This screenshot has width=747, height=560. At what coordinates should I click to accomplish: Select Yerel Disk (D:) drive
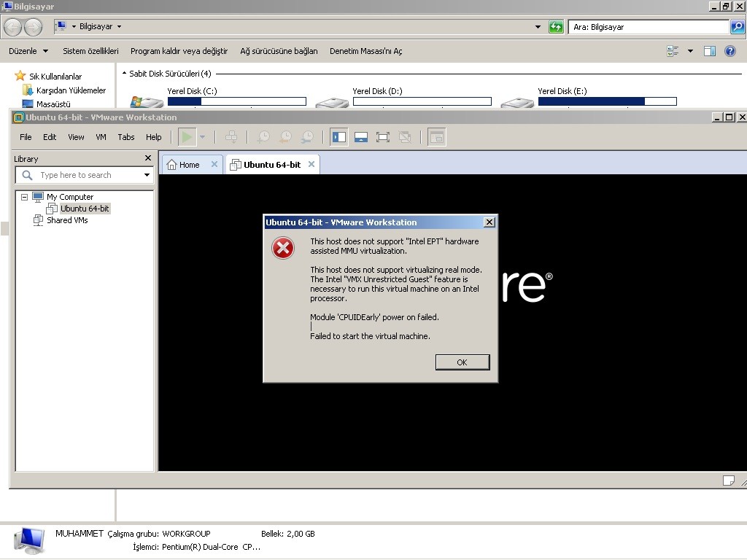[x=377, y=91]
